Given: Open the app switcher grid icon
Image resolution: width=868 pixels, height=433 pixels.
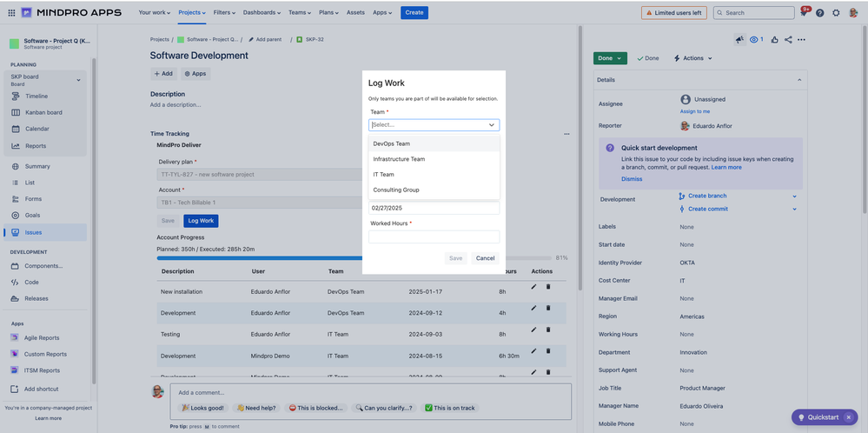Looking at the screenshot, I should pos(11,13).
